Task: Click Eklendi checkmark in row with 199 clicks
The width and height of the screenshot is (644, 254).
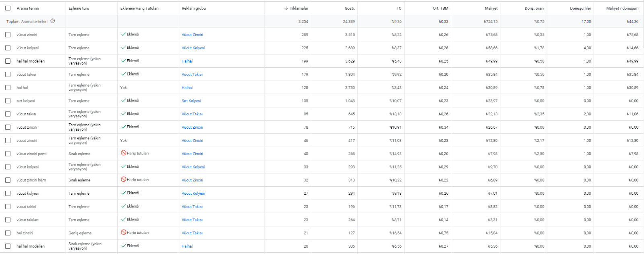Action: 124,61
